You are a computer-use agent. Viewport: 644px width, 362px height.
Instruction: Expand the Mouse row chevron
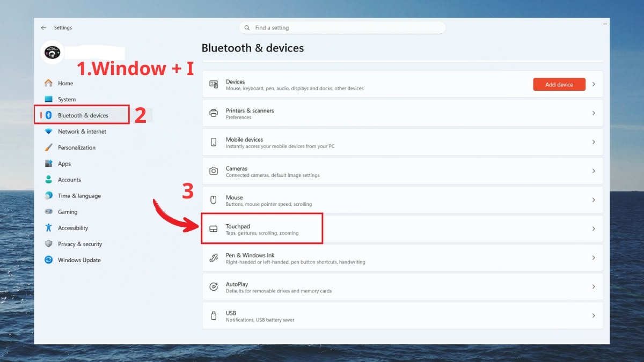coord(594,200)
